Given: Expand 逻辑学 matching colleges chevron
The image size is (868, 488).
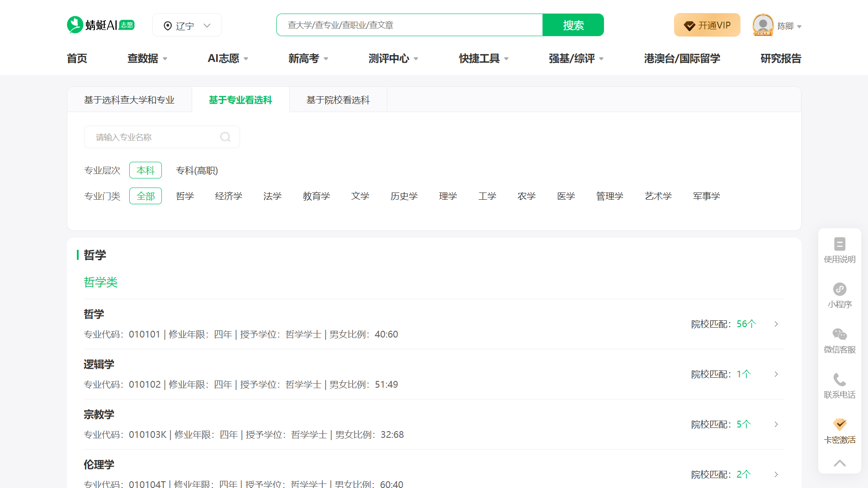Looking at the screenshot, I should pyautogui.click(x=776, y=374).
